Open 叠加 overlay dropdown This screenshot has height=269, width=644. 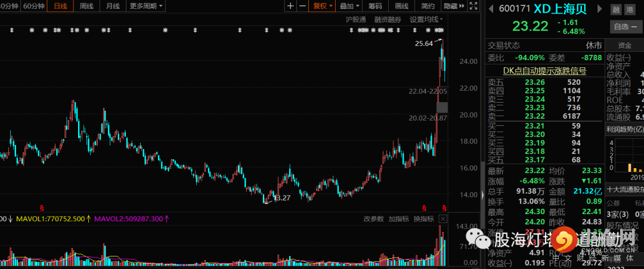[349, 6]
